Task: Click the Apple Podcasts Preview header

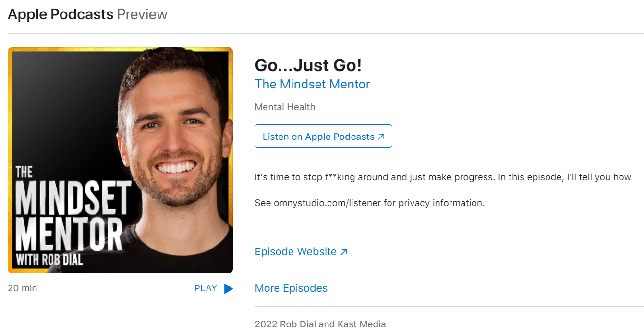Action: (x=87, y=14)
